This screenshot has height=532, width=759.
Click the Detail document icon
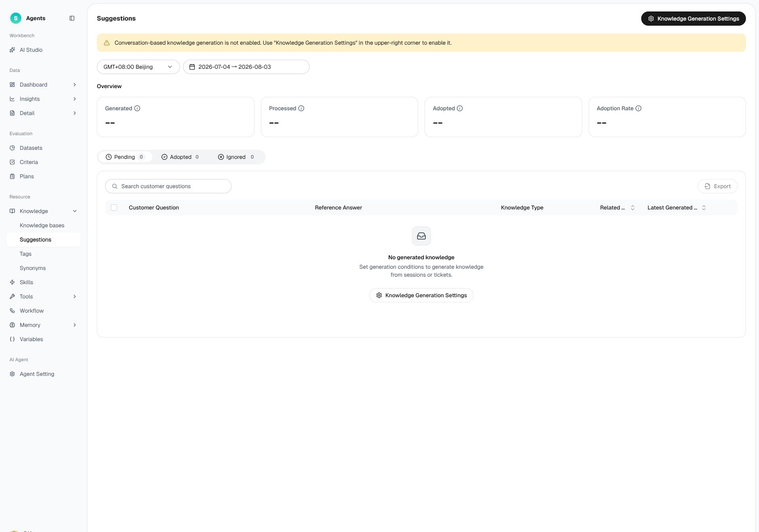[x=12, y=113]
